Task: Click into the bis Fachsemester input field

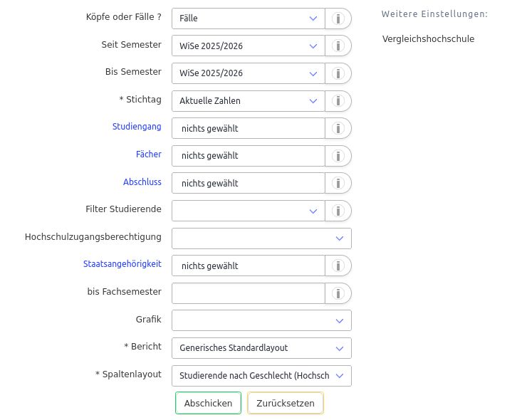Action: [x=248, y=293]
